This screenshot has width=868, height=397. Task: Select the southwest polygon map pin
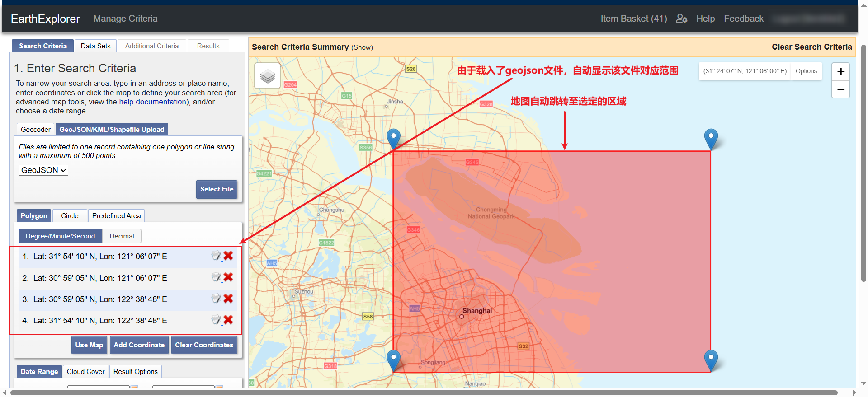click(393, 360)
